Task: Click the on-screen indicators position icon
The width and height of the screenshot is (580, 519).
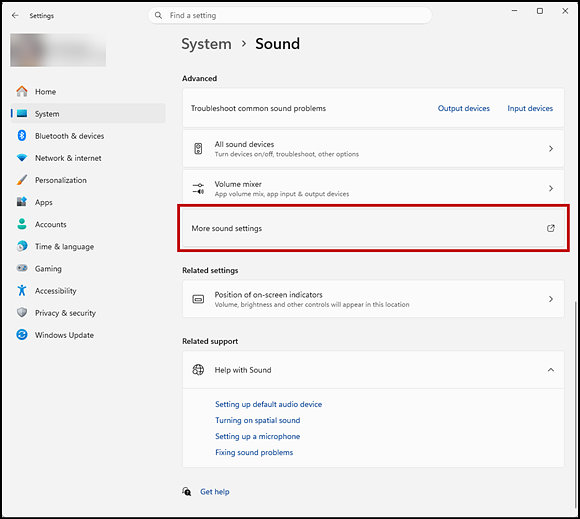Action: [198, 299]
